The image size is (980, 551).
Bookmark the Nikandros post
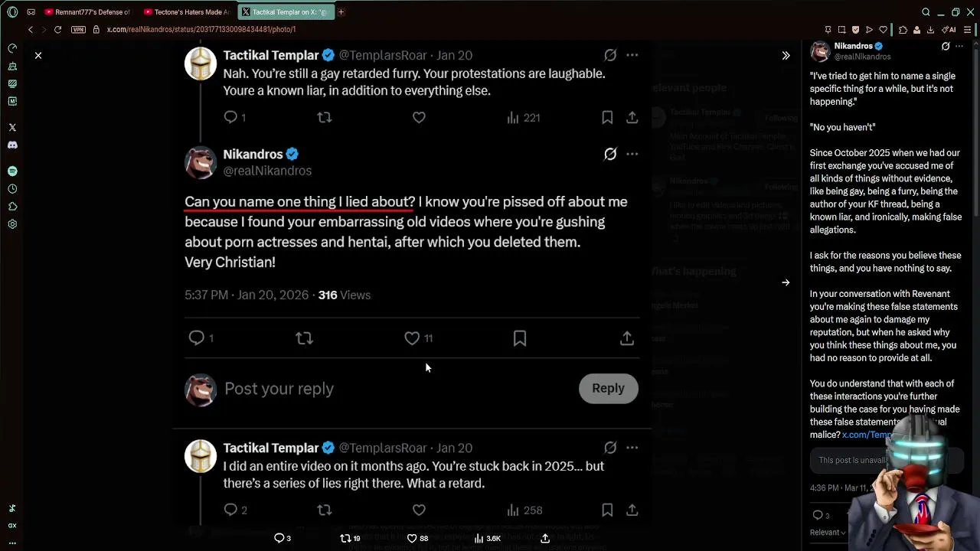pyautogui.click(x=520, y=338)
